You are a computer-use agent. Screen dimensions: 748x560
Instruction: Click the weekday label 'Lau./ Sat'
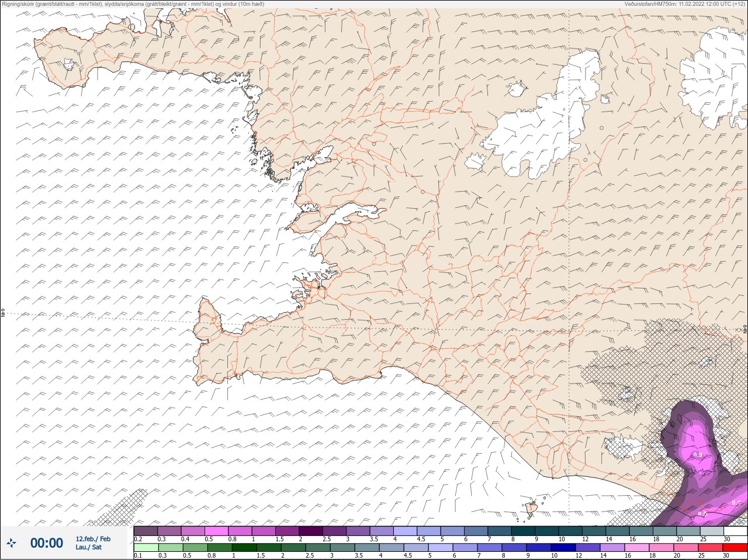[88, 547]
